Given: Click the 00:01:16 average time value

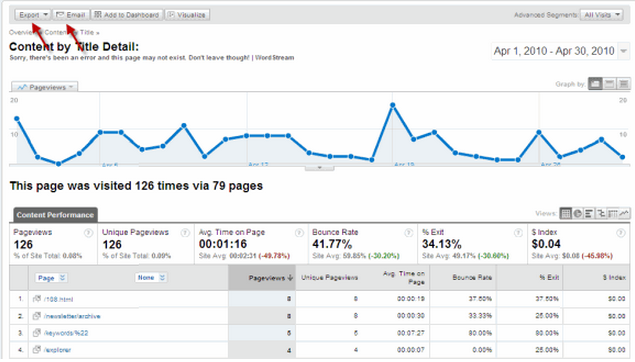Looking at the screenshot, I should tap(223, 244).
